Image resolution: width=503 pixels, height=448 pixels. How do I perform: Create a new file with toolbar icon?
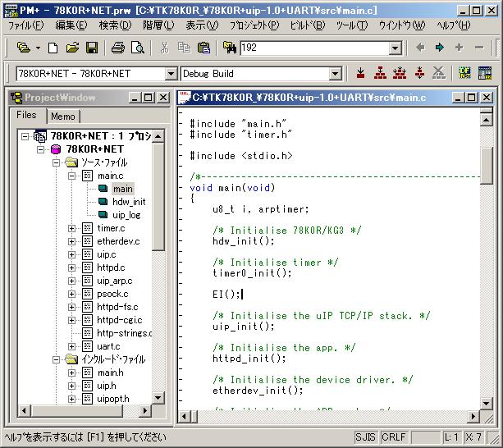click(x=53, y=48)
